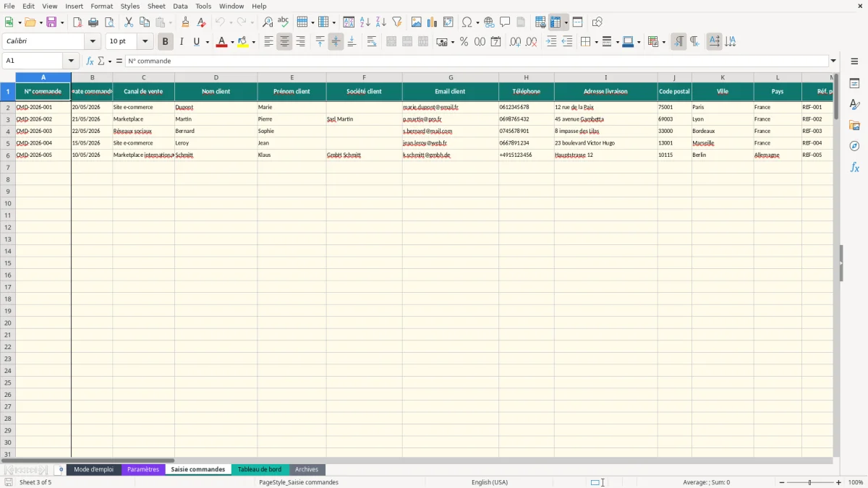The image size is (868, 488).
Task: Select column G header
Action: click(451, 77)
